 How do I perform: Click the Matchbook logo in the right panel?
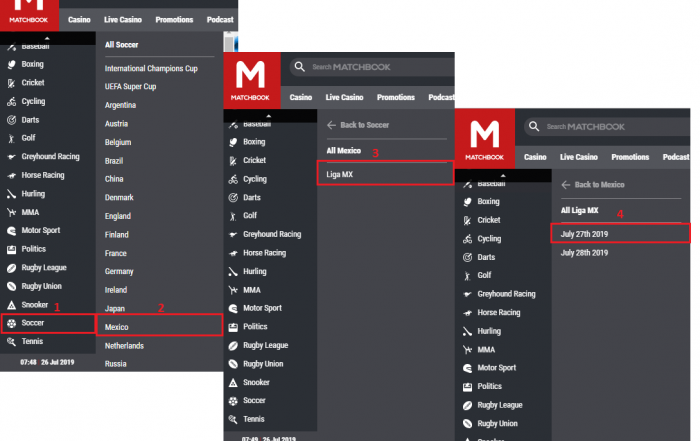tap(485, 138)
